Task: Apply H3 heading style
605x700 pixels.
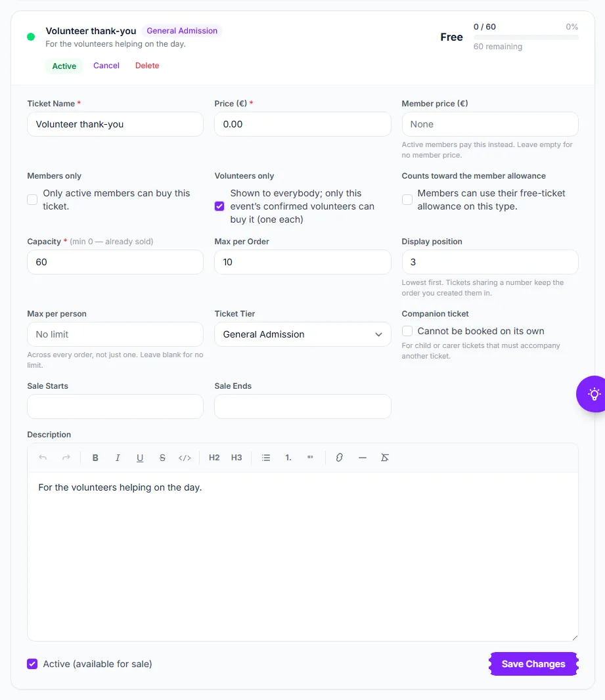Action: 236,458
